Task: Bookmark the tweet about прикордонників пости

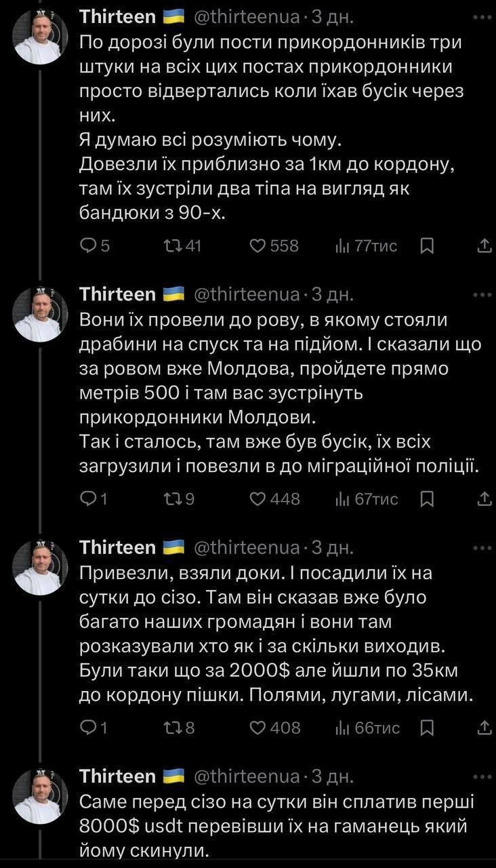Action: point(427,246)
